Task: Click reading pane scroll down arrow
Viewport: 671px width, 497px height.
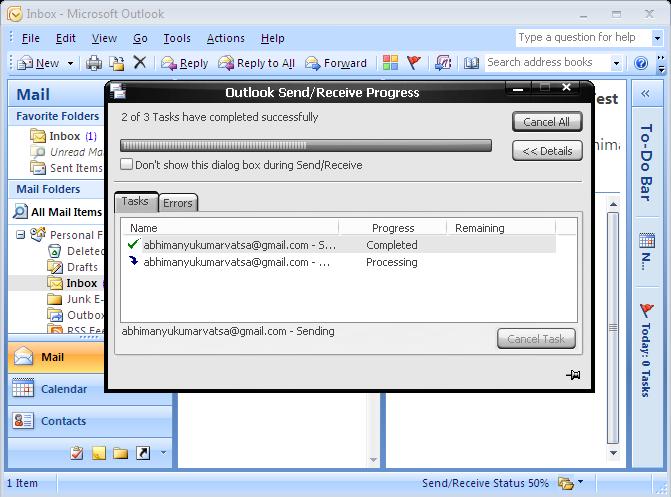Action: pyautogui.click(x=613, y=453)
